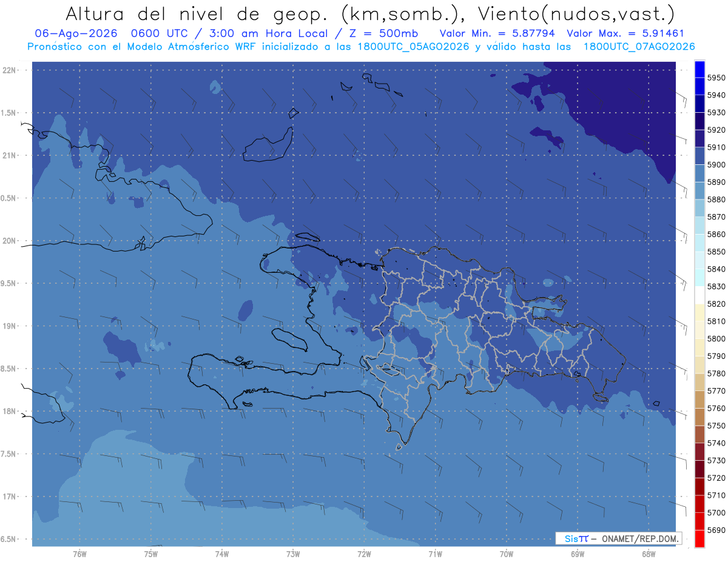Screen dimensions: 728x562
Task: Pick the colorbar swatch between 5870 and 5880
Action: (699, 208)
